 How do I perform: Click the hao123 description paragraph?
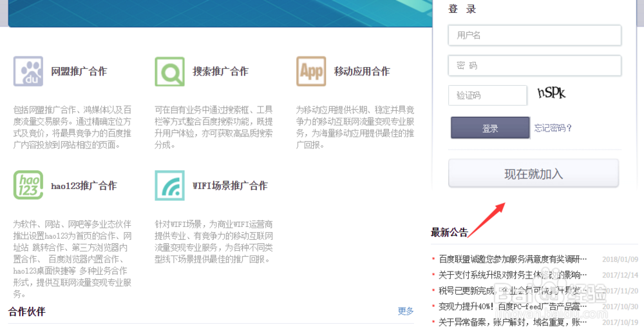tap(72, 259)
